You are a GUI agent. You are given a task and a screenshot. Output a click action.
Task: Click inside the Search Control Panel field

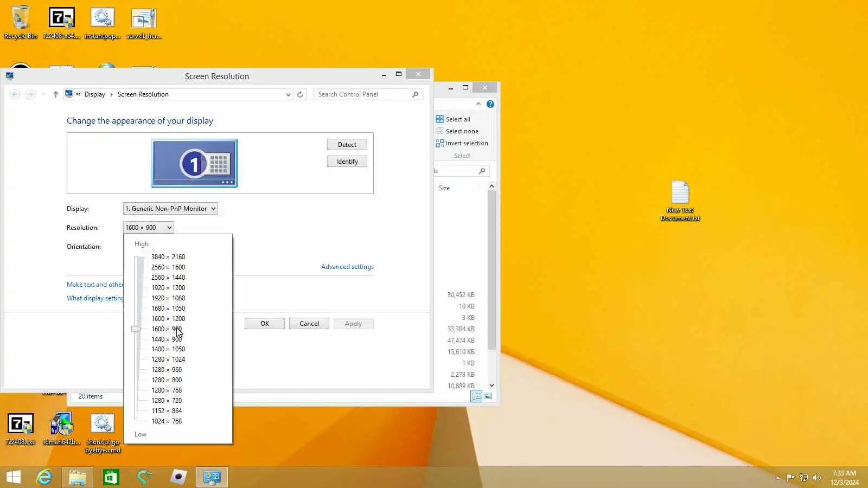click(368, 94)
